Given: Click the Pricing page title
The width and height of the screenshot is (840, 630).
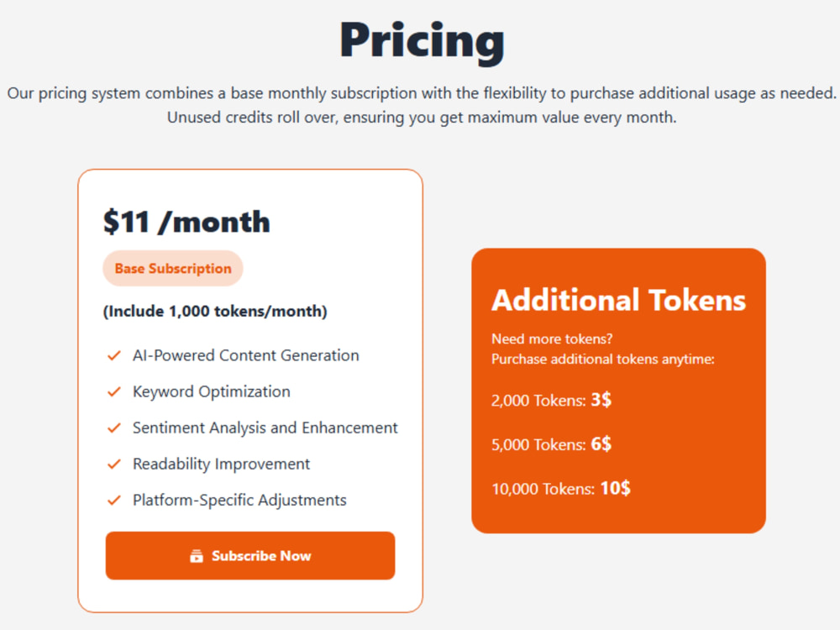Looking at the screenshot, I should click(423, 41).
